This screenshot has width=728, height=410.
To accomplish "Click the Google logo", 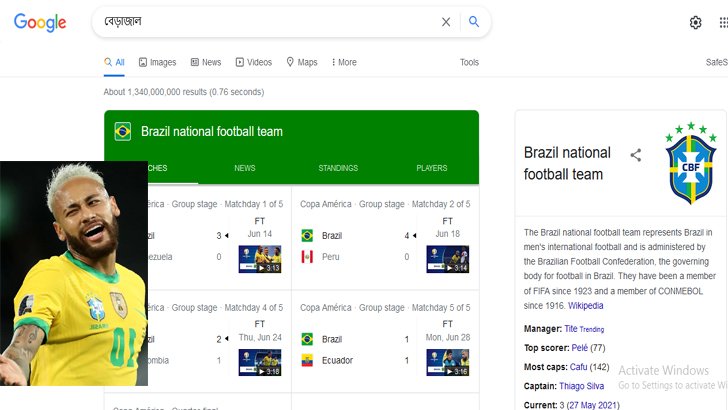I will (x=40, y=22).
